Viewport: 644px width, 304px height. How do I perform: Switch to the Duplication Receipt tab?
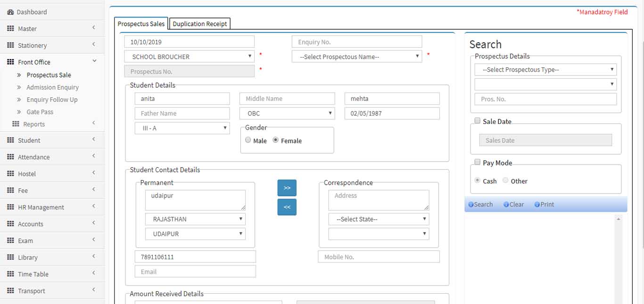200,24
